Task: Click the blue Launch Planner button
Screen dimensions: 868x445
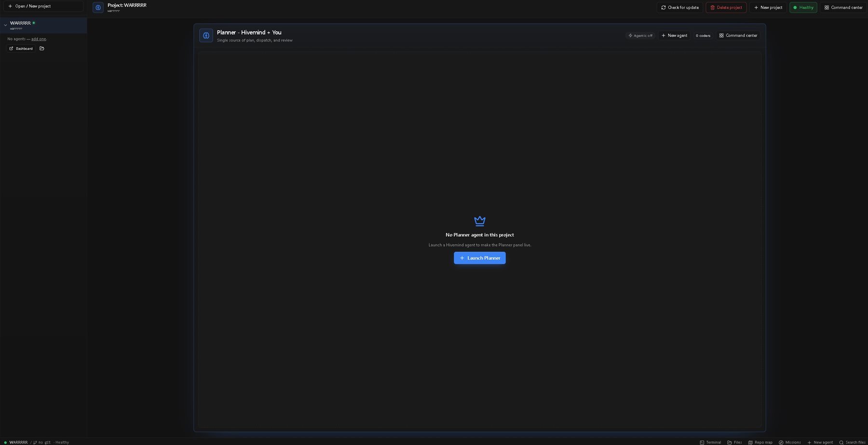Action: pos(479,258)
